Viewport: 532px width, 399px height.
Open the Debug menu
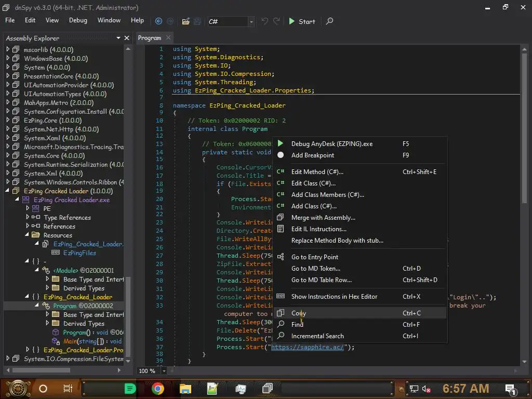(78, 20)
